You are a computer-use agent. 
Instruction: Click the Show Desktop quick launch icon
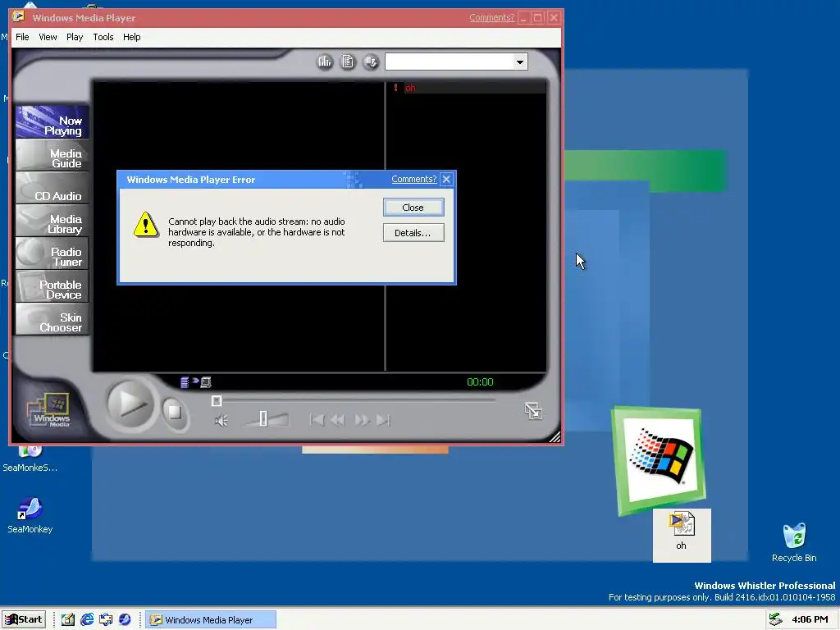coord(67,620)
